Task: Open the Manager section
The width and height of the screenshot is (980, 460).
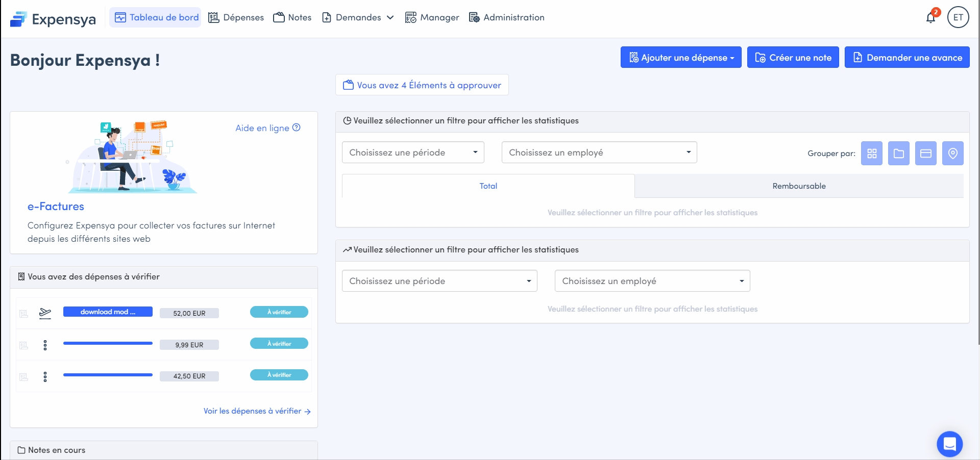Action: (432, 17)
